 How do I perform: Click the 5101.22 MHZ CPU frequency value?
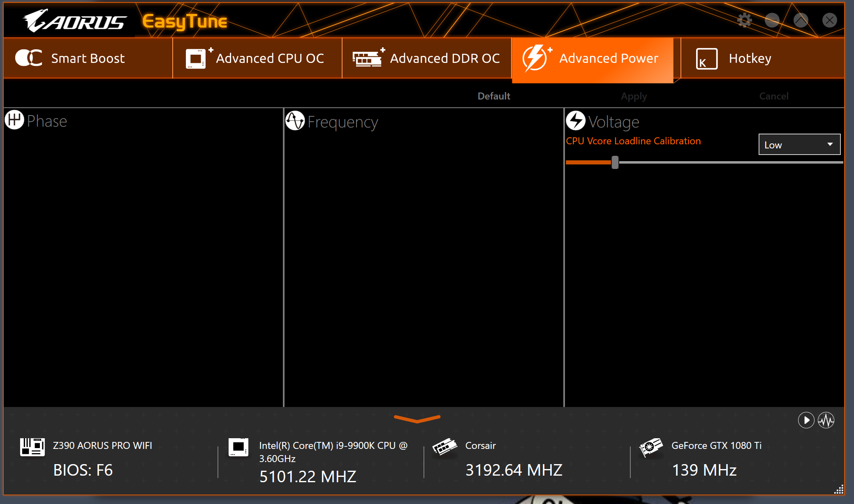coord(308,476)
